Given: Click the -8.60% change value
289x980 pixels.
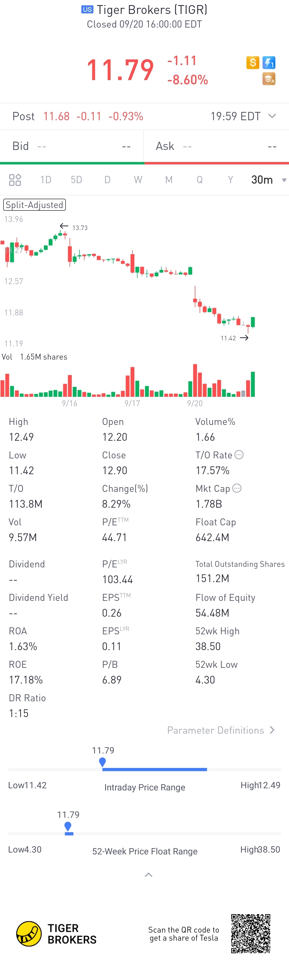Looking at the screenshot, I should (x=188, y=80).
